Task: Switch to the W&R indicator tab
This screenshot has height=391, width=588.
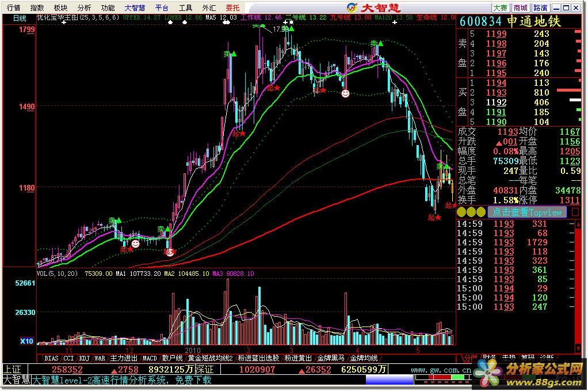Action: 100,358
